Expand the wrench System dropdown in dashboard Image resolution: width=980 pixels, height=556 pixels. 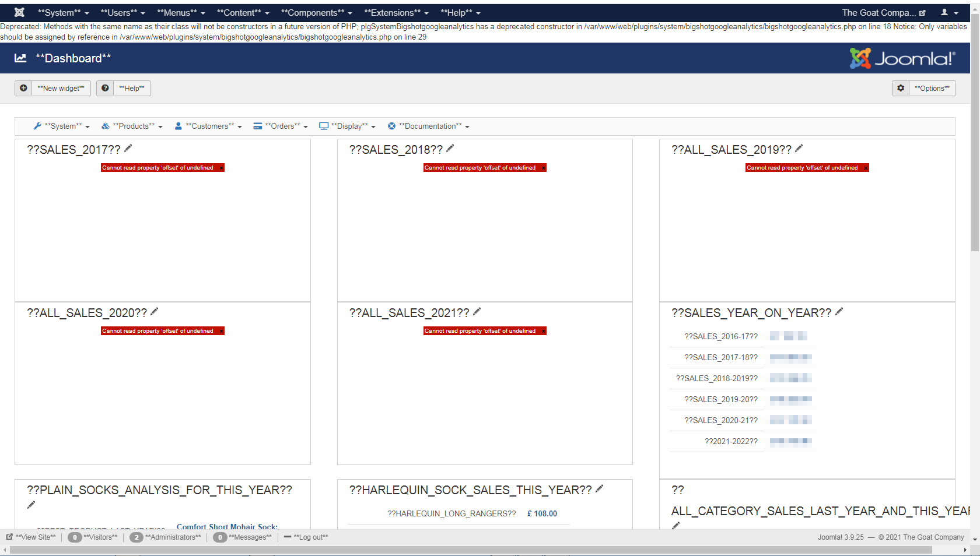(x=61, y=126)
